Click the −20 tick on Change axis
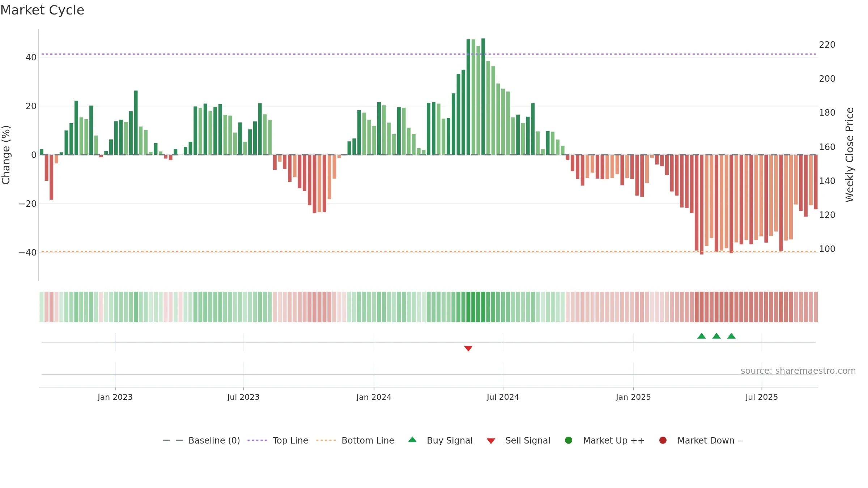The height and width of the screenshot is (488, 868). pos(28,204)
